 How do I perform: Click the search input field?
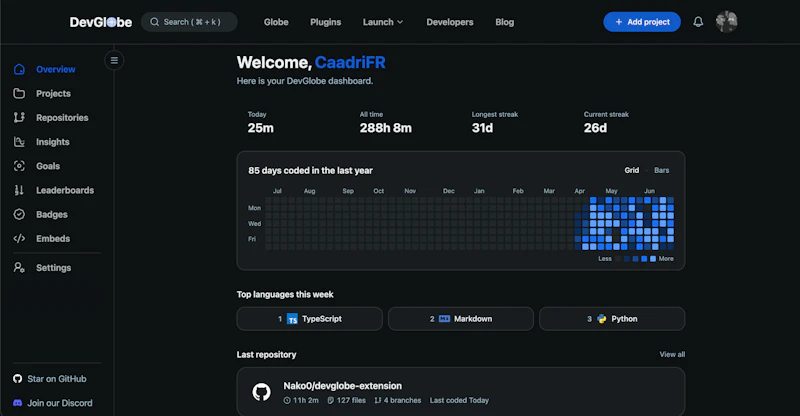click(x=189, y=22)
